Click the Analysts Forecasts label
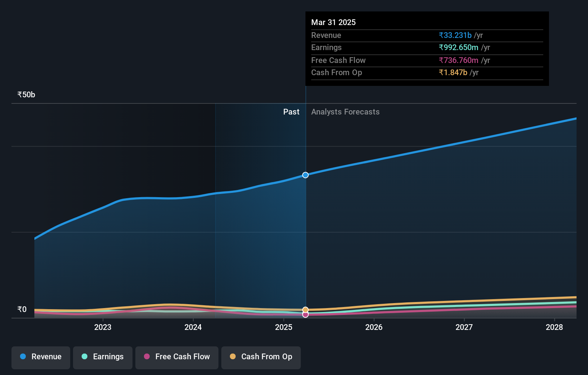This screenshot has height=375, width=588. tap(345, 112)
